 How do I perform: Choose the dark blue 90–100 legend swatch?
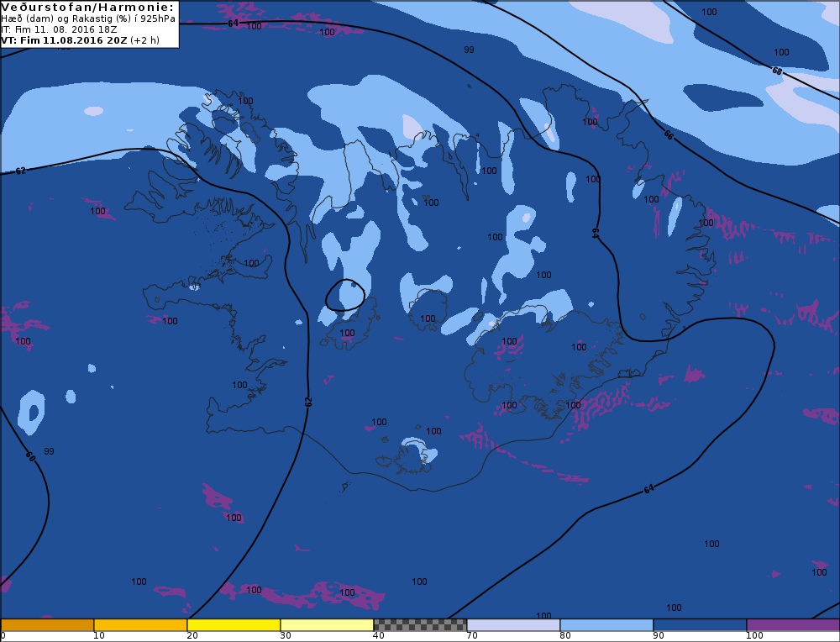tap(700, 625)
